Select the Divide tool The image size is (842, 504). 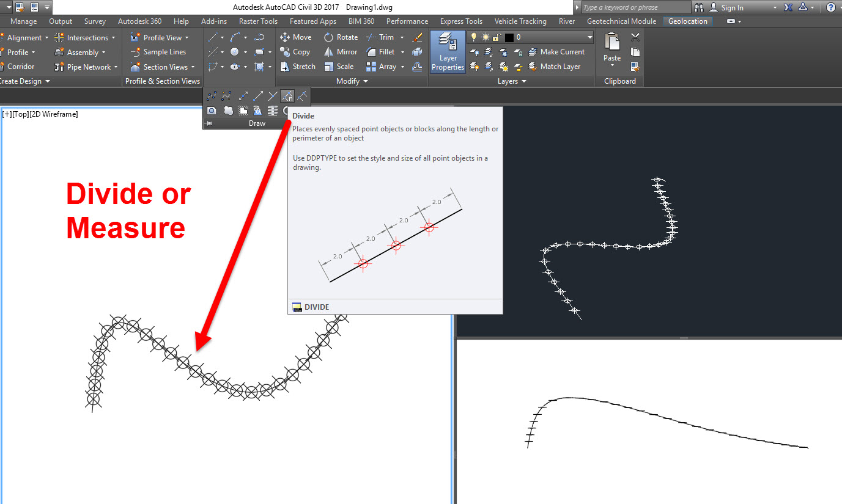287,95
